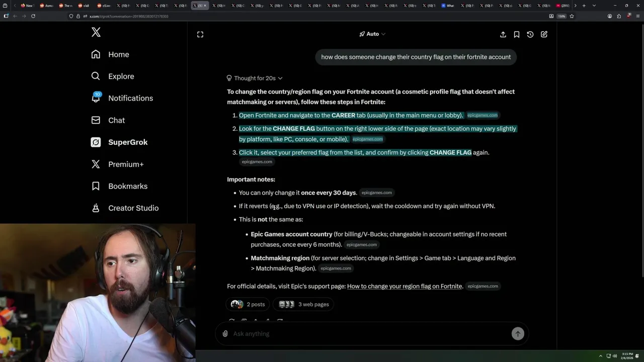Open Premium+ in the sidebar
This screenshot has width=644, height=362.
coord(117,164)
